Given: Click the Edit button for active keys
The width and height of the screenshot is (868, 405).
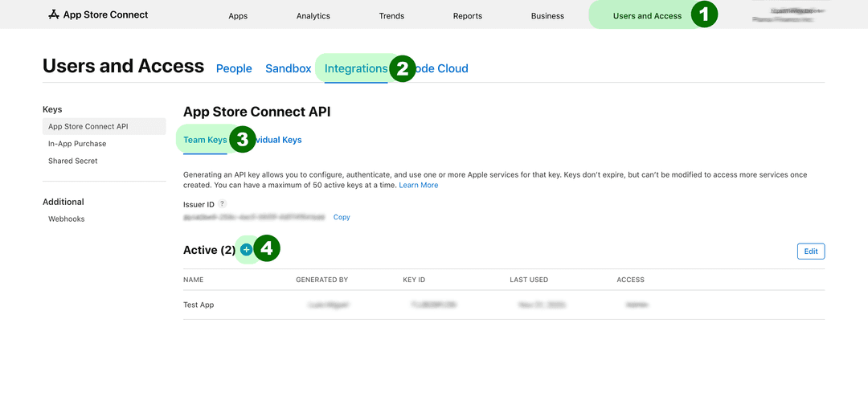Looking at the screenshot, I should point(811,252).
